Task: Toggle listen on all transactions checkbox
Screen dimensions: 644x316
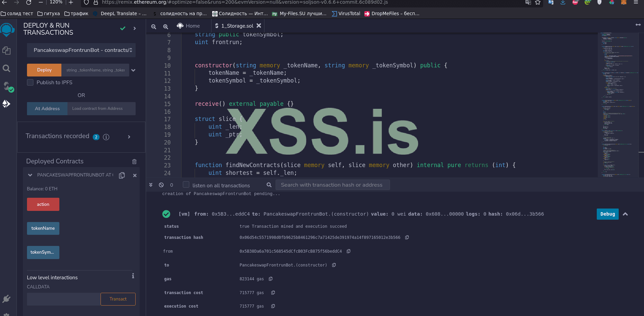Action: (x=186, y=185)
